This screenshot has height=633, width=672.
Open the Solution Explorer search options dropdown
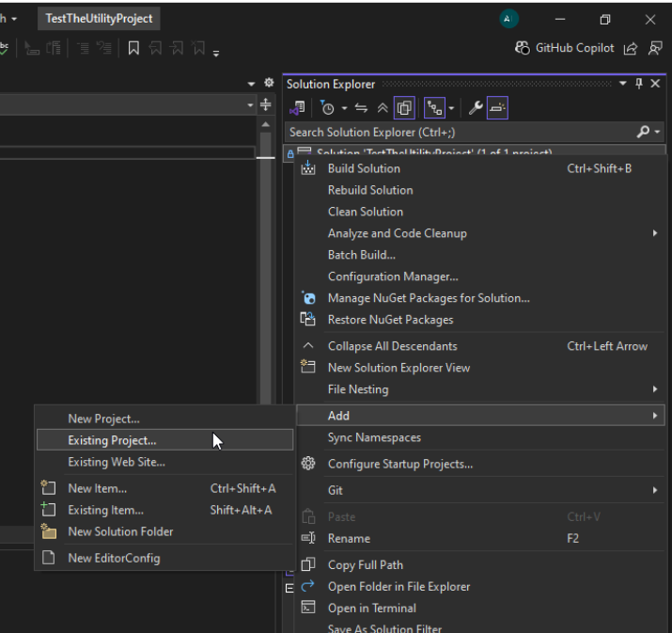click(x=657, y=133)
